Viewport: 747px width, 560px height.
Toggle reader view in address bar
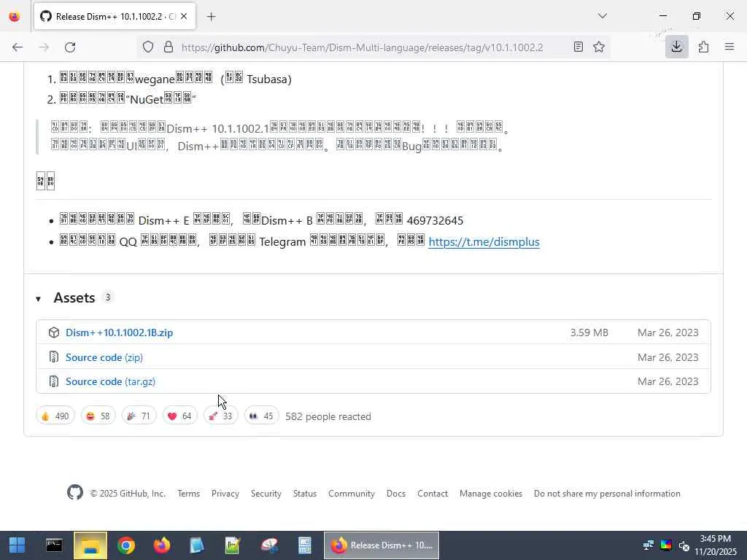[578, 47]
